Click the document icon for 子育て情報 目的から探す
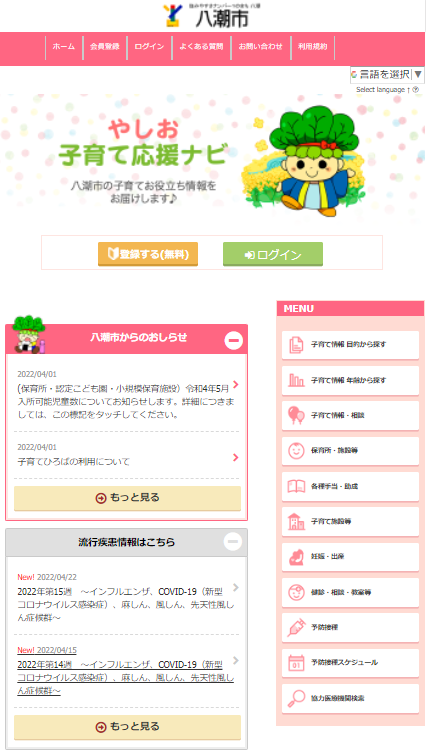 click(x=296, y=345)
